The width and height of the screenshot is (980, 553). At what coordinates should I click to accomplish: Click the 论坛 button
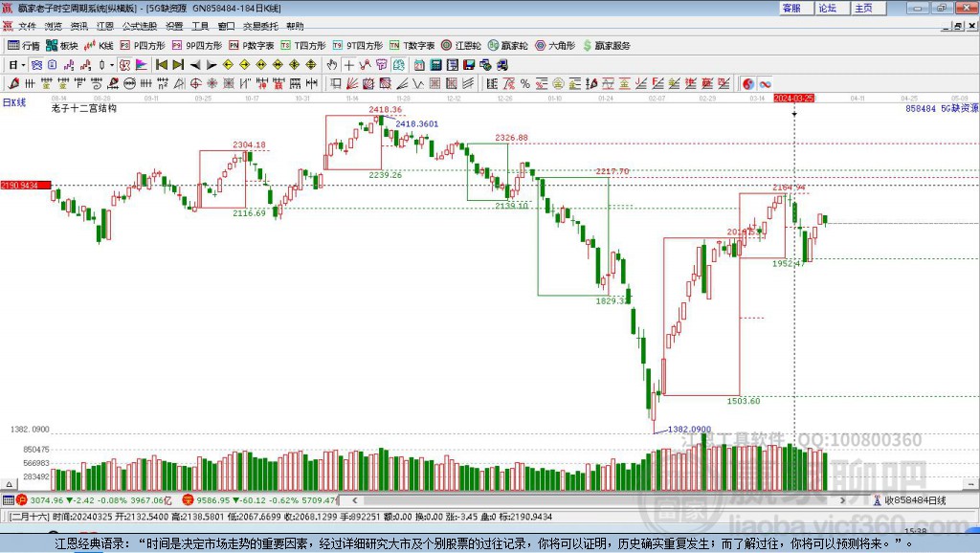coord(832,8)
